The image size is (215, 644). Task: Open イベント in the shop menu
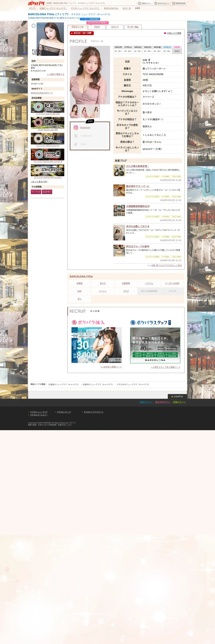(x=103, y=291)
